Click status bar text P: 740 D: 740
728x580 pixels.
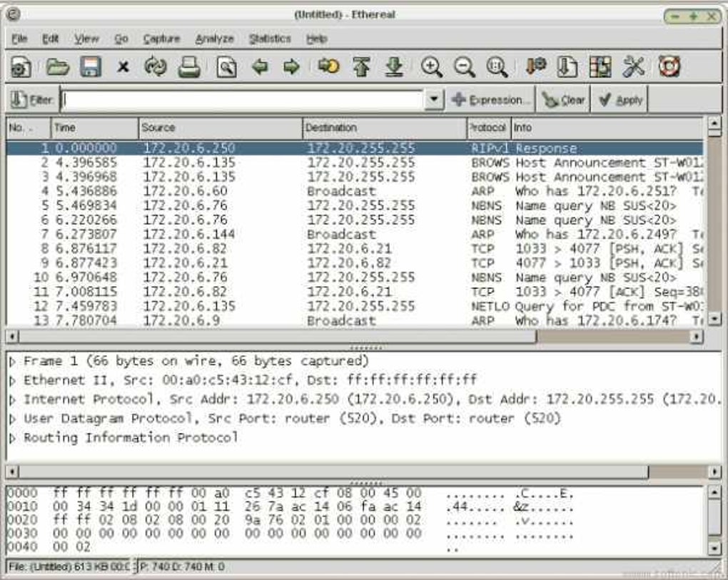click(x=182, y=566)
